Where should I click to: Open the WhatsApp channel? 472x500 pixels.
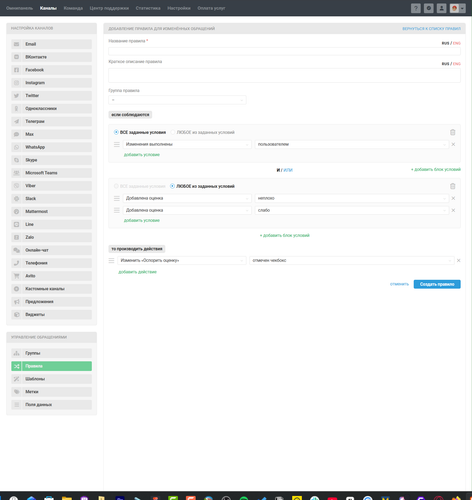point(51,147)
